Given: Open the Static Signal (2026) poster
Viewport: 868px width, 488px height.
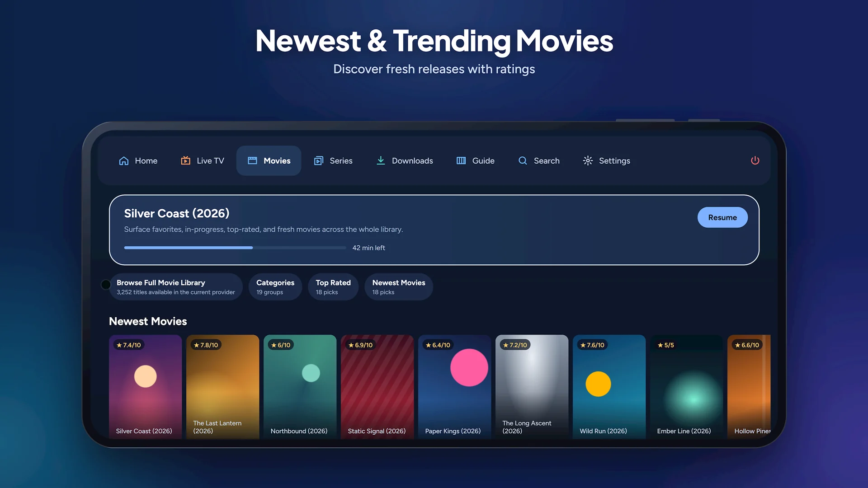Looking at the screenshot, I should (x=377, y=387).
